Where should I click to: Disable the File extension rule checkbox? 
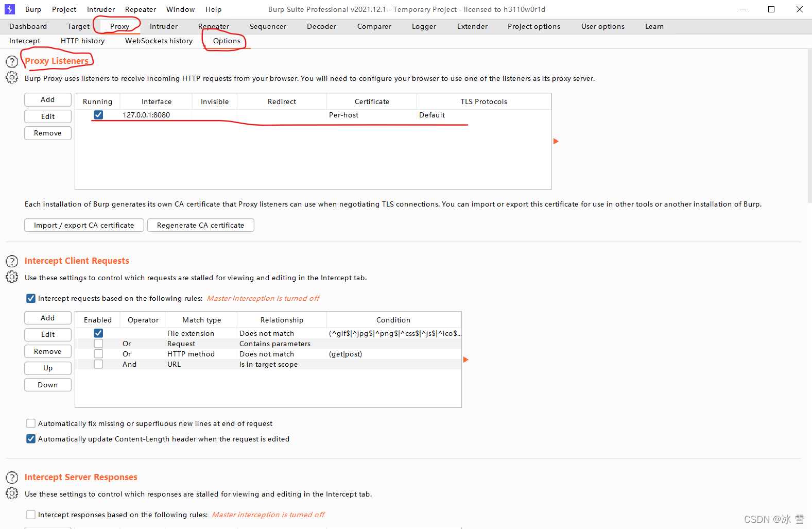[x=98, y=333]
